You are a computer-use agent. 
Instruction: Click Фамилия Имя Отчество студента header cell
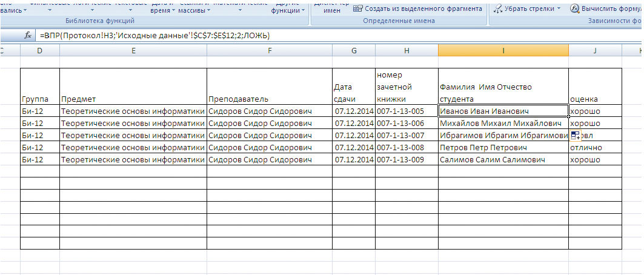pos(503,86)
